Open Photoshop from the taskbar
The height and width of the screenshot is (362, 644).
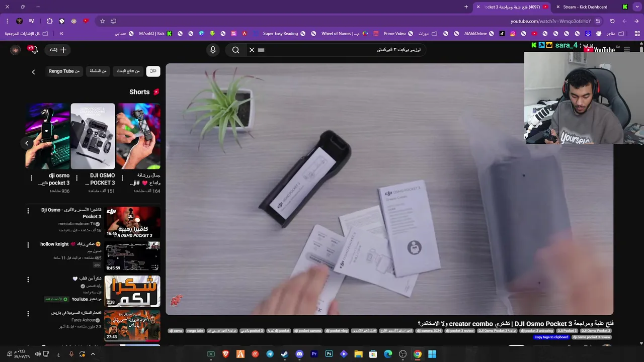point(329,354)
